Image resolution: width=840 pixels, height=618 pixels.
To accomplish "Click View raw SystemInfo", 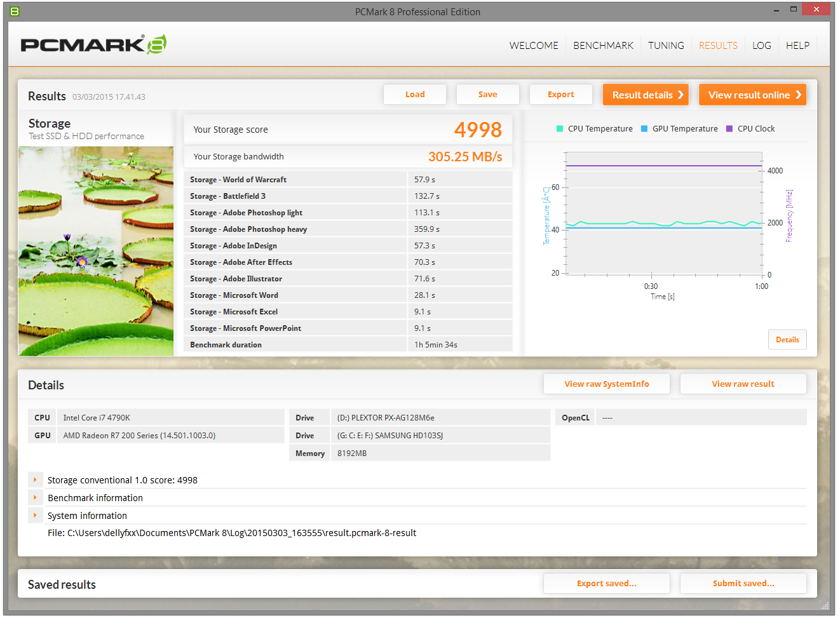I will (x=607, y=384).
